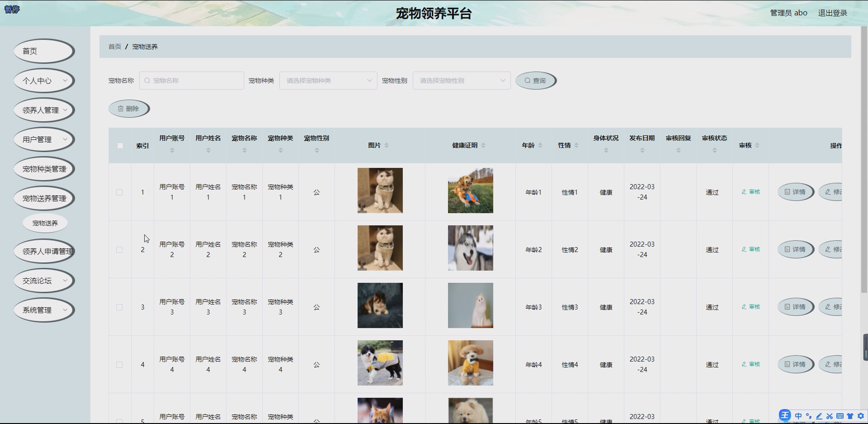This screenshot has width=868, height=424.
Task: Click the IME handwriting pen icon
Action: (x=819, y=416)
